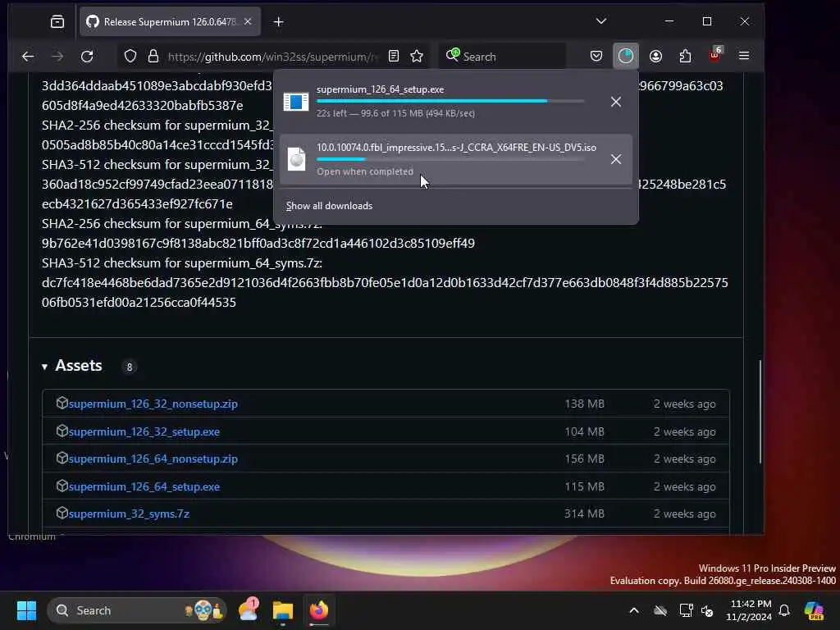Click the page vertical scrollbar
Screen dimensions: 840x630
(760, 412)
